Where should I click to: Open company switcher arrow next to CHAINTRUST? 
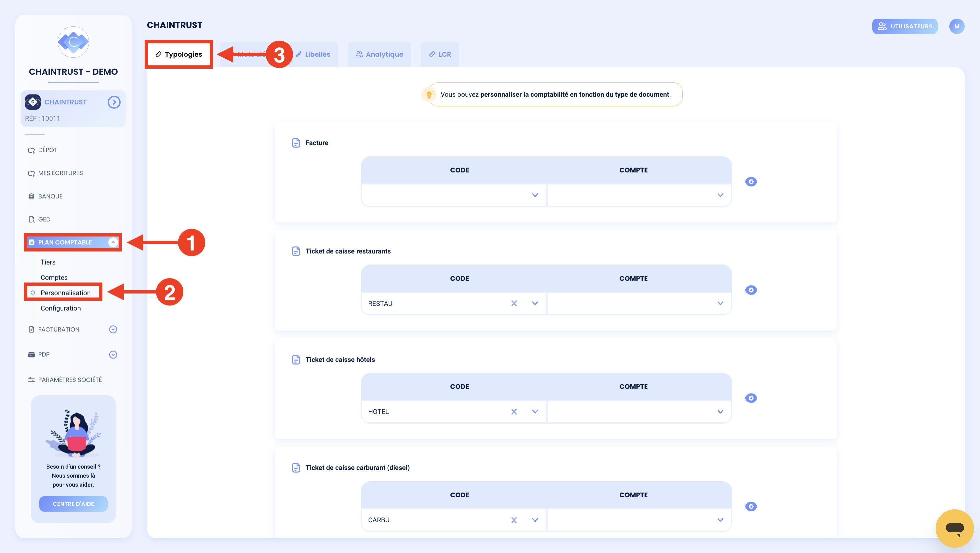point(114,102)
